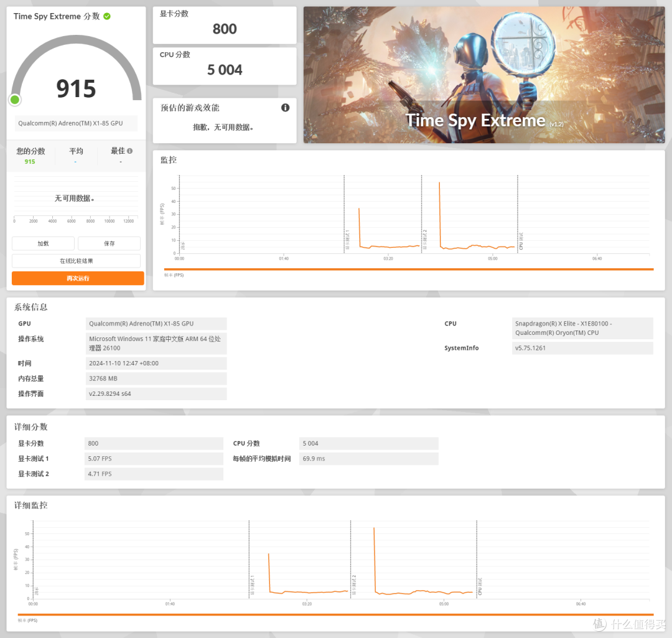The height and width of the screenshot is (638, 672).
Task: Click the 平均 column header
Action: (76, 151)
